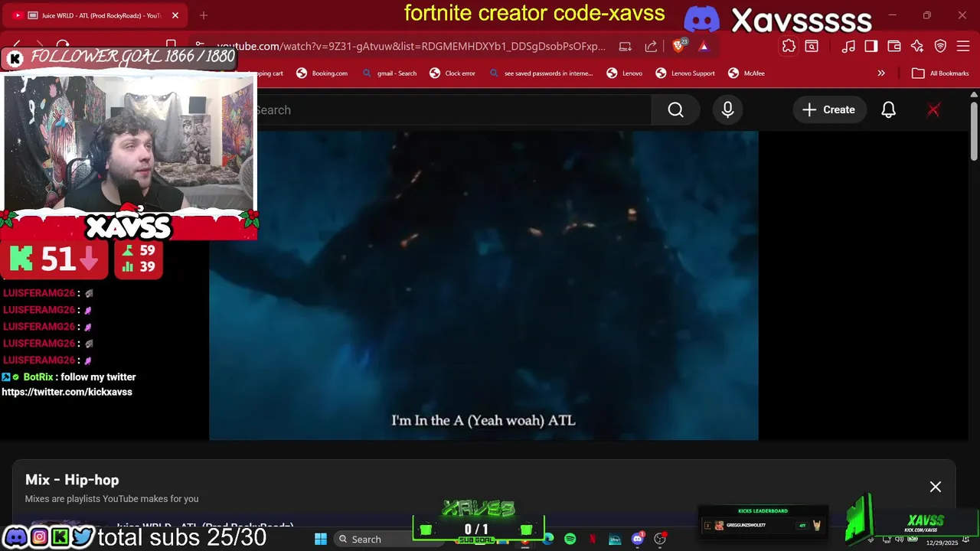
Task: Expand the hidden bookmarks overflow chevron
Action: tap(881, 73)
